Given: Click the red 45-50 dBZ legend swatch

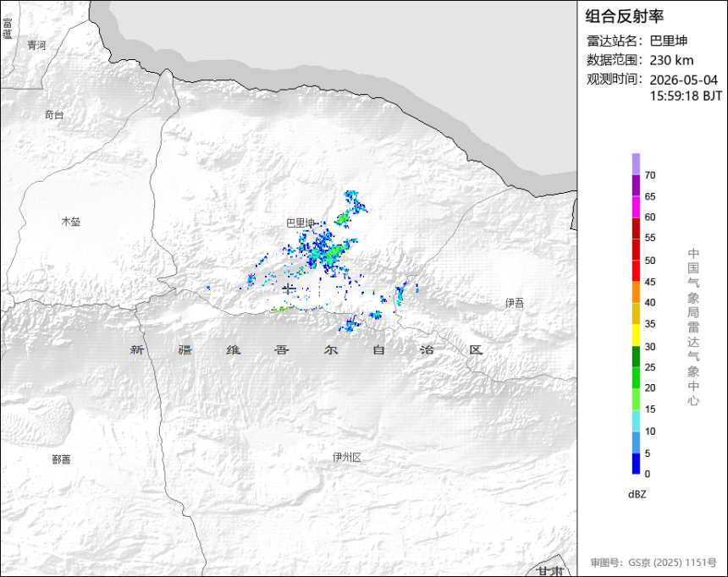Looking at the screenshot, I should click(x=636, y=271).
